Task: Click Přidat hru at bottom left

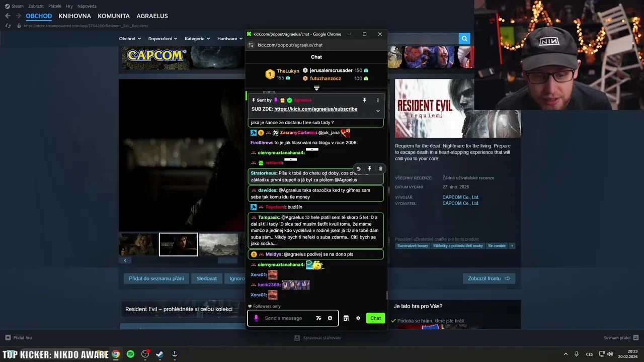Action: [x=19, y=338]
